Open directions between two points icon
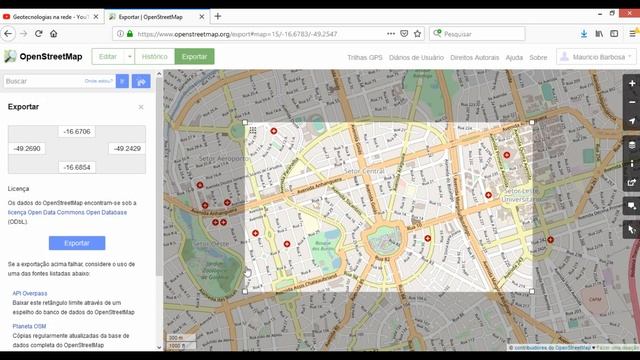Viewport: 640px width, 360px height. click(x=141, y=81)
